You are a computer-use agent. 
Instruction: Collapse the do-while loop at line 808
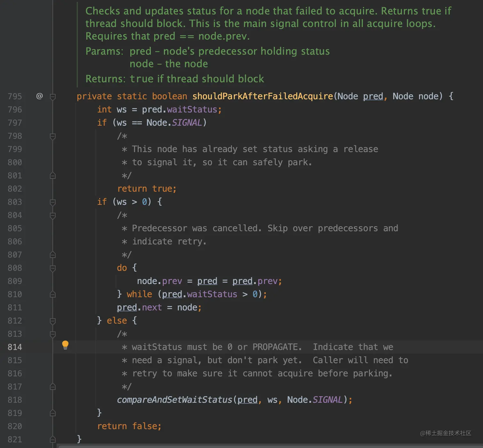point(53,268)
